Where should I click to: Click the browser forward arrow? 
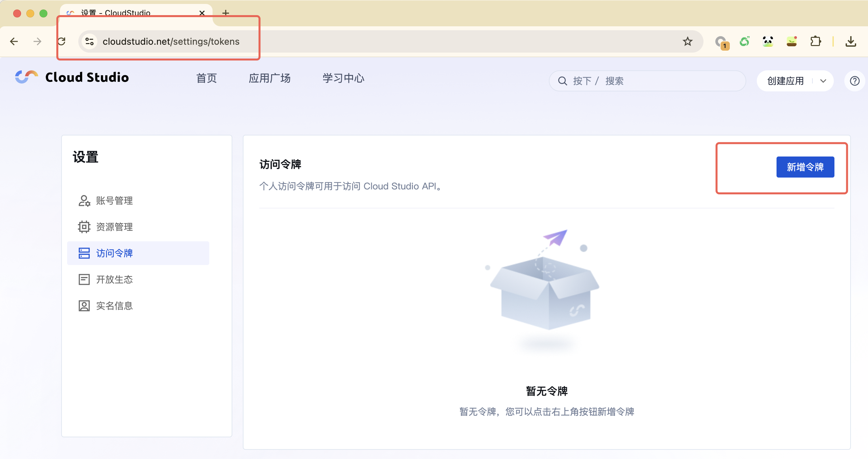[38, 41]
